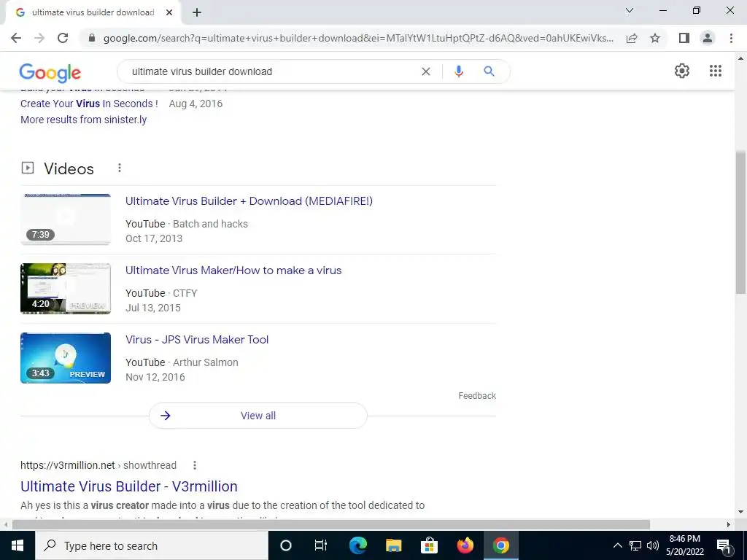Click the magnifying glass search button
Screen dimensions: 747x560
(x=489, y=71)
